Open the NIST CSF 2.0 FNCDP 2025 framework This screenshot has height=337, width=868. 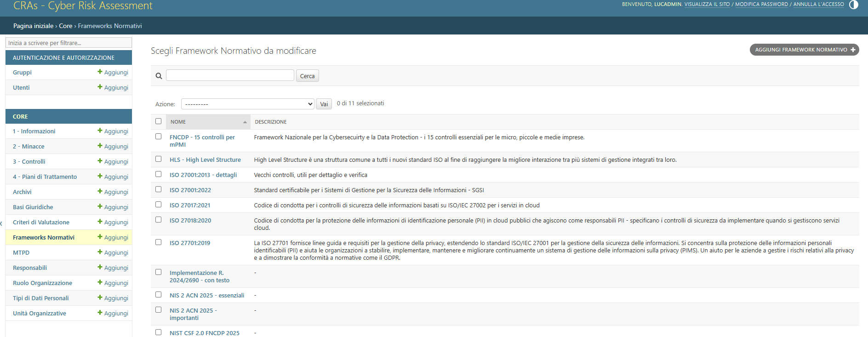point(205,333)
